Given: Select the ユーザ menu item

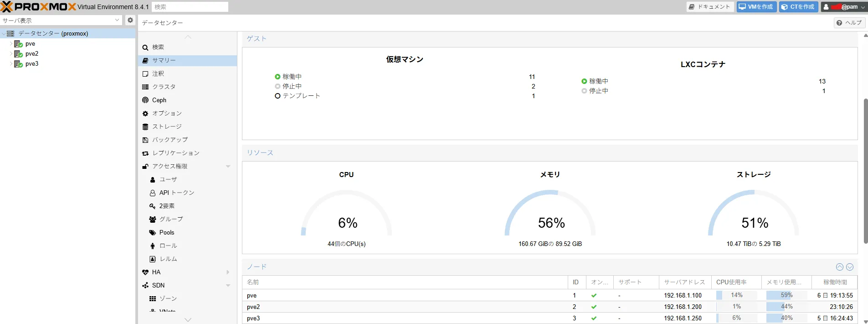Looking at the screenshot, I should 187,179.
